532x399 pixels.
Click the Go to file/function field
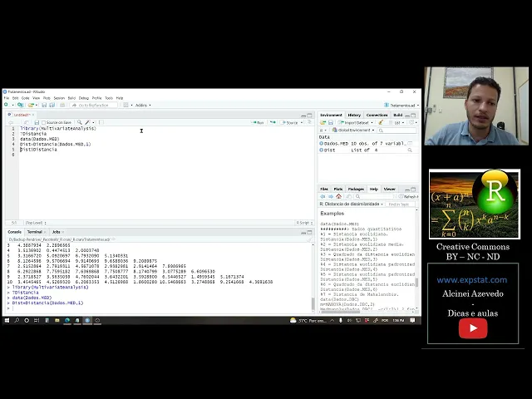(x=94, y=106)
